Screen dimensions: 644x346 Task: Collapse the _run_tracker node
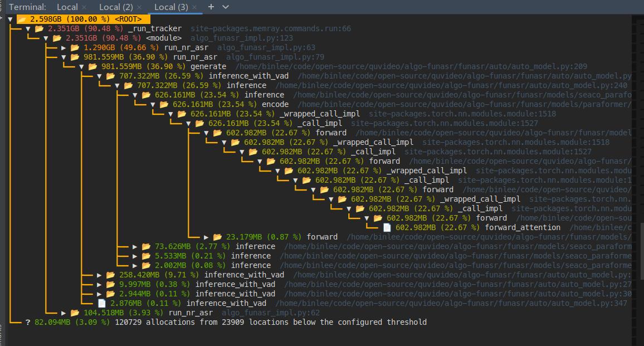[28, 29]
